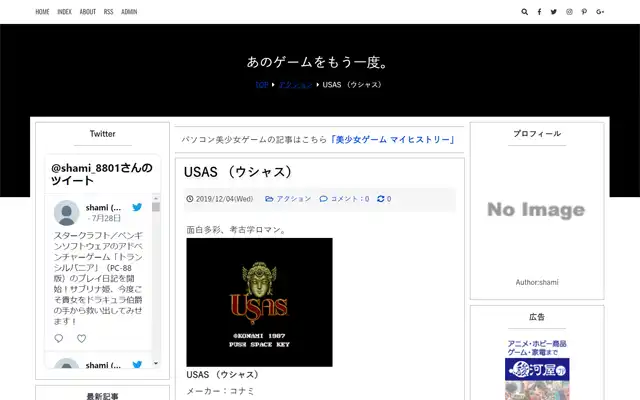Viewport: 640px width, 400px height.
Task: Click the post date 2019/12/04(Wed)
Action: [x=224, y=199]
